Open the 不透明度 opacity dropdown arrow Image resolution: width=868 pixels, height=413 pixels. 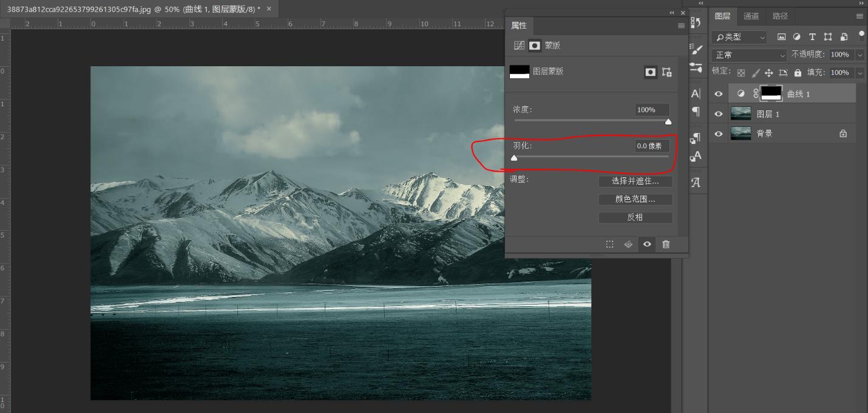(x=860, y=55)
